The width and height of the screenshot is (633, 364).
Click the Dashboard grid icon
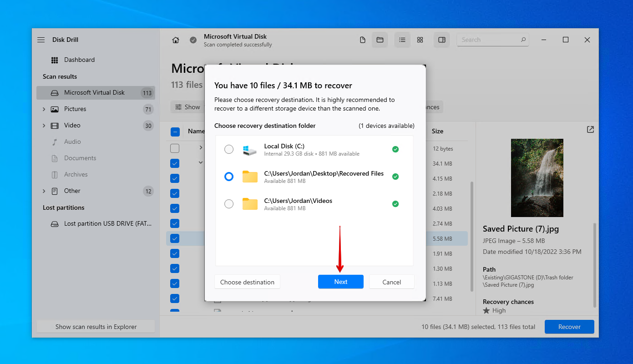(55, 60)
